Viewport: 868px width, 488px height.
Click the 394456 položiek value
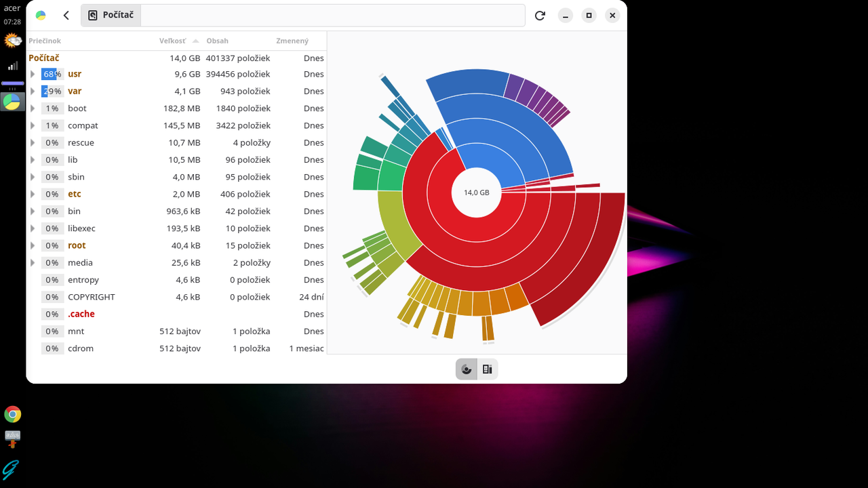coord(238,74)
